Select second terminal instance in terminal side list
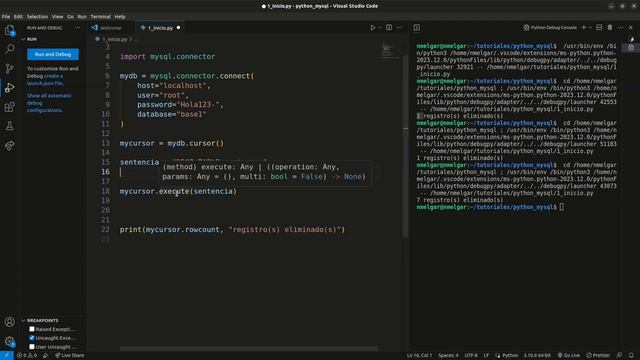 tap(631, 48)
